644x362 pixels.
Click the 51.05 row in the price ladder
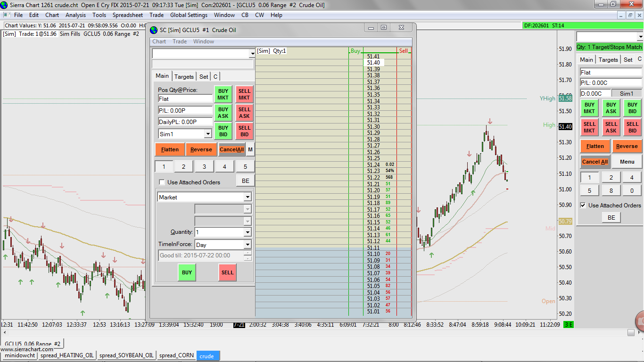pos(373,286)
